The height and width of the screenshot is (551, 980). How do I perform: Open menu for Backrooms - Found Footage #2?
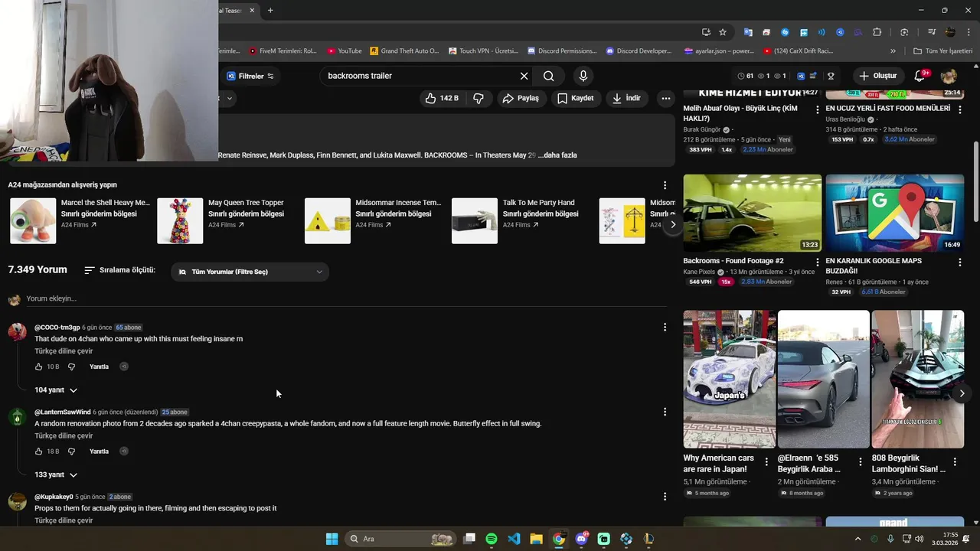pyautogui.click(x=817, y=262)
